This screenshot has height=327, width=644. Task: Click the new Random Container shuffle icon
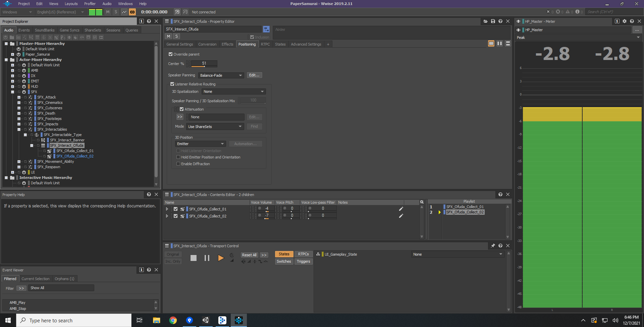point(50,37)
